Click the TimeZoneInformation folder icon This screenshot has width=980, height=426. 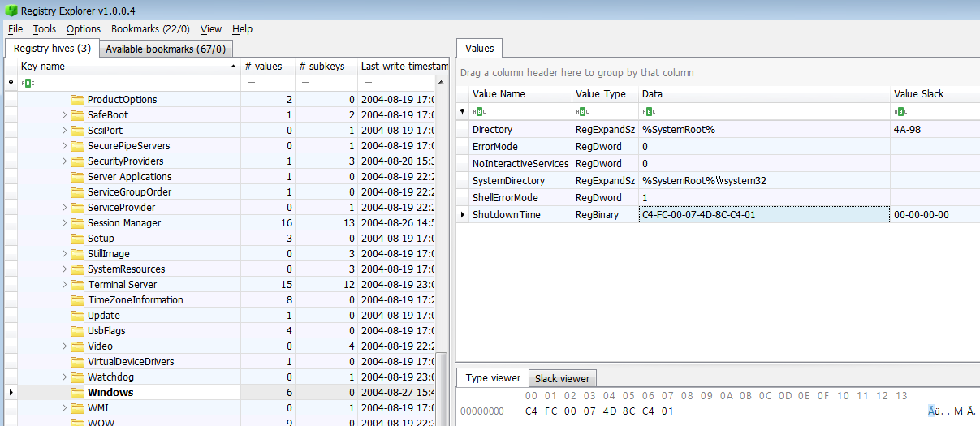point(77,300)
